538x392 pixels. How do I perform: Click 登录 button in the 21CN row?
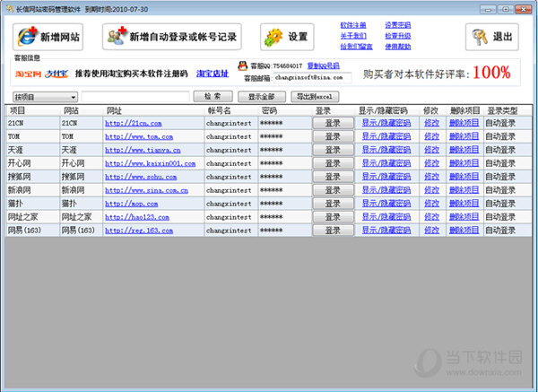(x=333, y=123)
